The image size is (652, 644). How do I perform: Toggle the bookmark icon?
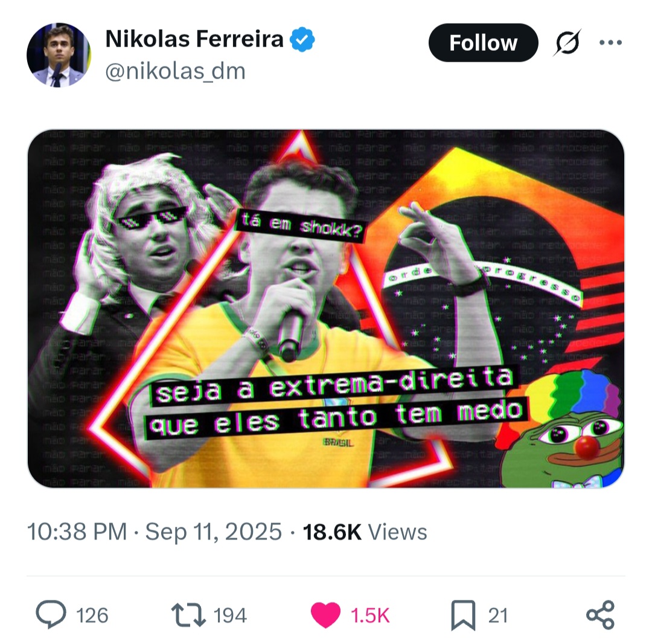coord(463,615)
